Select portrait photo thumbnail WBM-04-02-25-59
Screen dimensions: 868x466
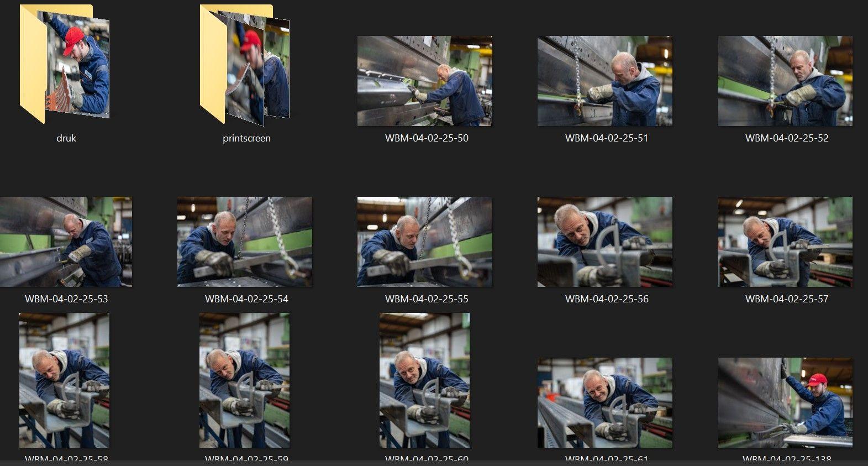point(244,380)
